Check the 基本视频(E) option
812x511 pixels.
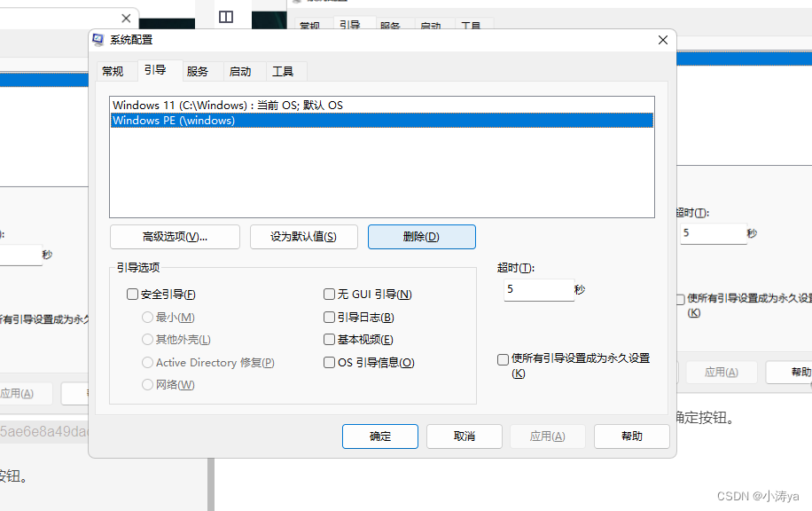(330, 340)
